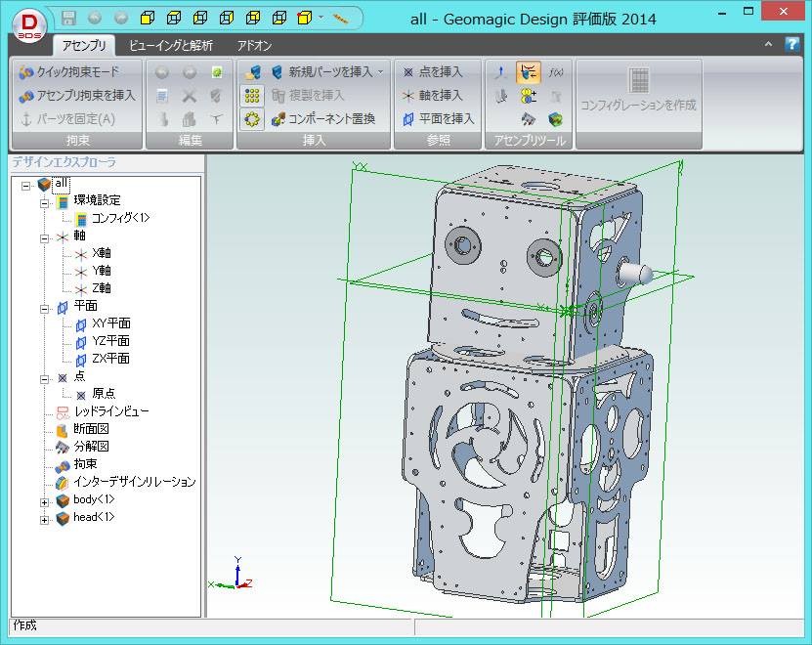Click the 平面 plane icon in tree
Screen dimensions: 812x645
[x=63, y=307]
